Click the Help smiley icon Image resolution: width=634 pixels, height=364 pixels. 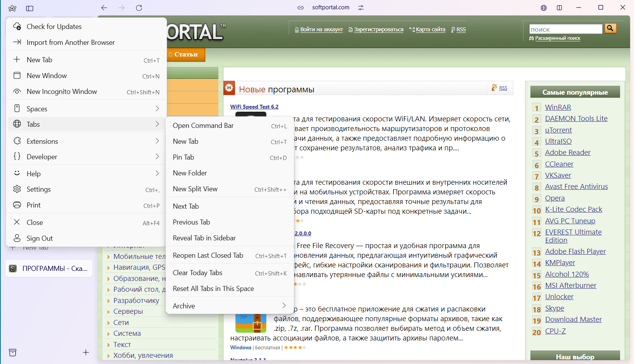tap(17, 173)
